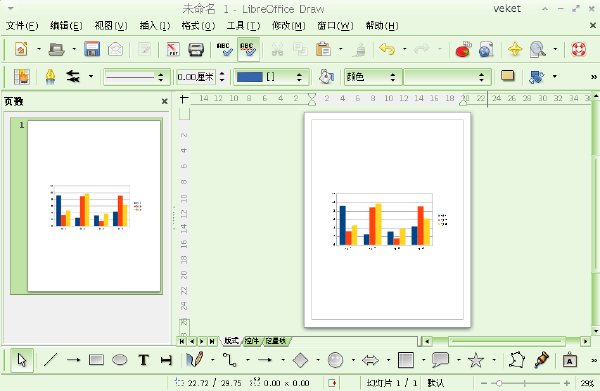
Task: Send document as e-mail icon
Action: tap(115, 49)
